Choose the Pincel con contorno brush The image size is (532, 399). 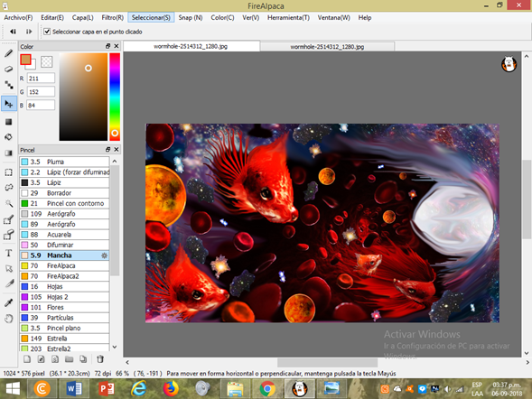64,203
